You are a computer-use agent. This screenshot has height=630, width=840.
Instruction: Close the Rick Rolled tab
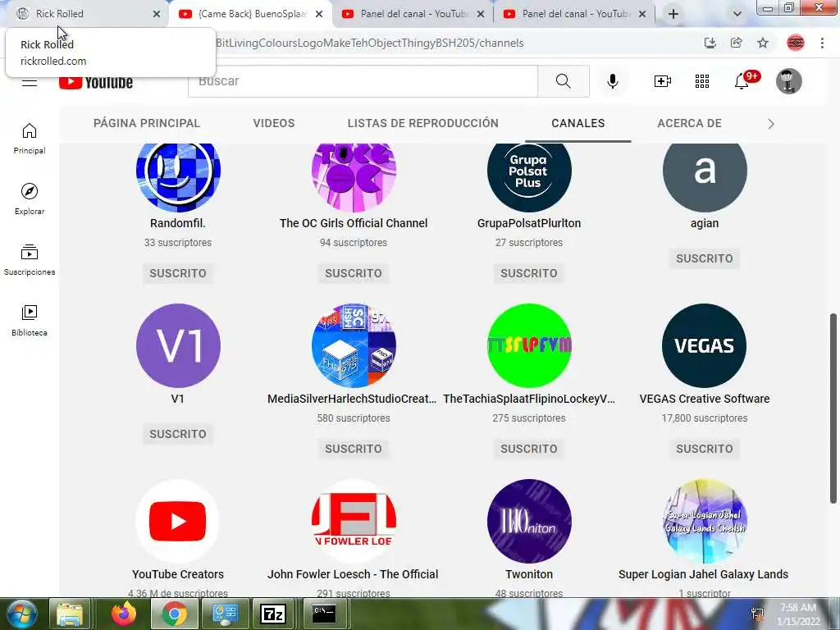pyautogui.click(x=157, y=15)
